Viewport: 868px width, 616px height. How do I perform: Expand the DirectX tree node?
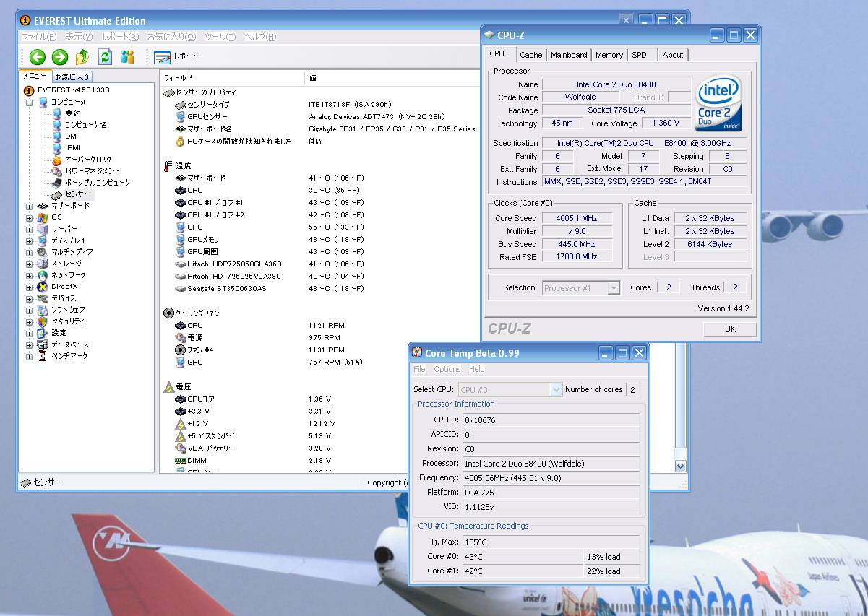click(x=30, y=287)
